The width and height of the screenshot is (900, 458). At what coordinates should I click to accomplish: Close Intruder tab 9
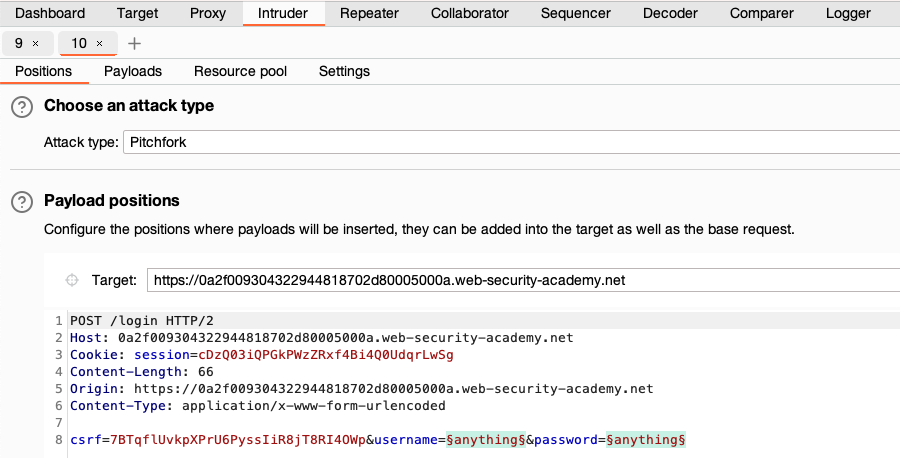pyautogui.click(x=36, y=44)
